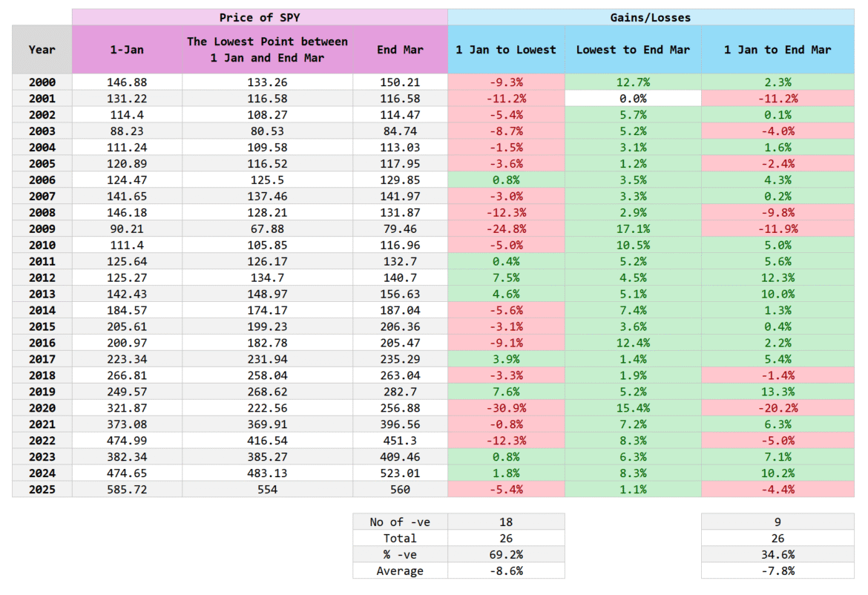
Task: Select the 133.26 lowest-point cell for 2000
Action: tap(266, 82)
